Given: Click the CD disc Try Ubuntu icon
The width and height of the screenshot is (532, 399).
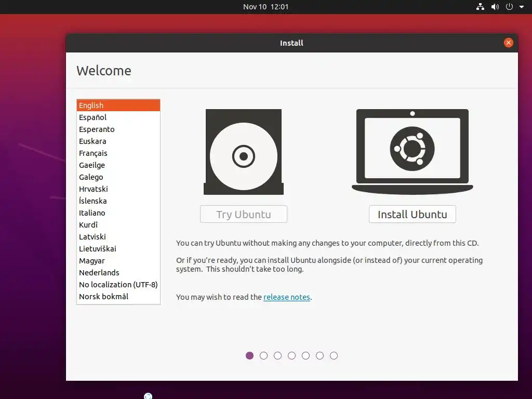Looking at the screenshot, I should coord(244,152).
